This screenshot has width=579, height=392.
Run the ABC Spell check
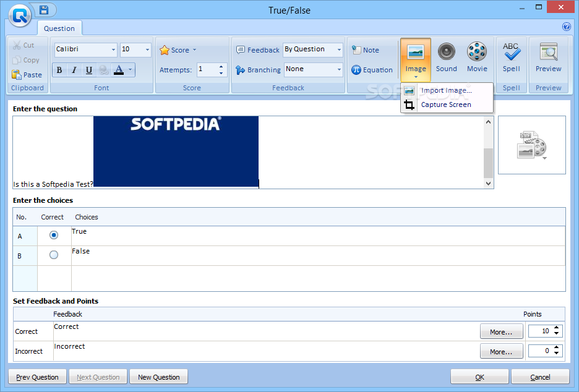point(512,58)
